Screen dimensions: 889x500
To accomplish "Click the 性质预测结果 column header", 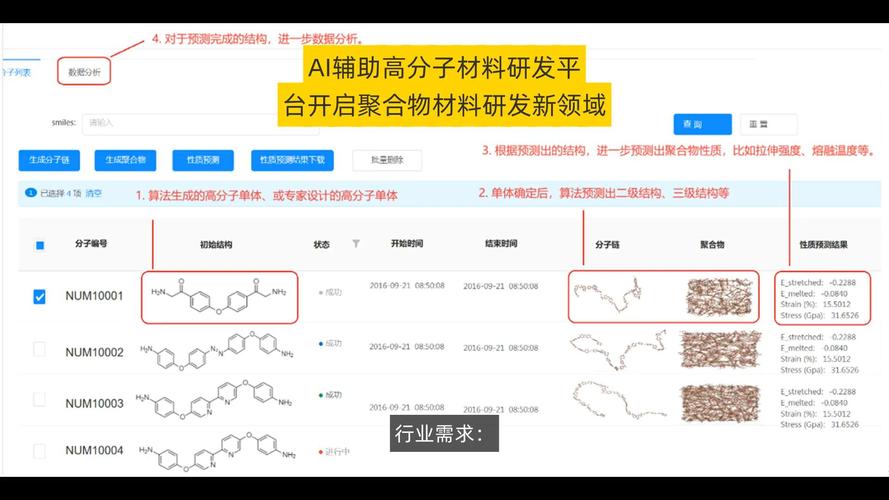I will (x=823, y=245).
